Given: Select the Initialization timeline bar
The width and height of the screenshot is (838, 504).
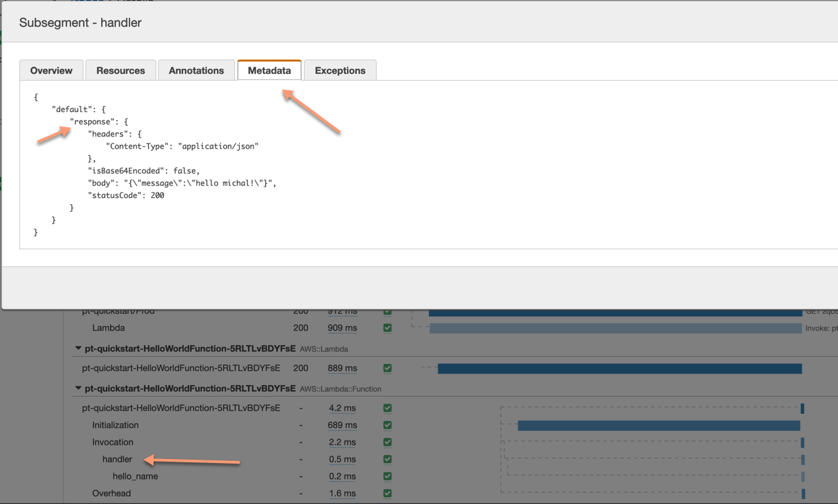Looking at the screenshot, I should 659,425.
